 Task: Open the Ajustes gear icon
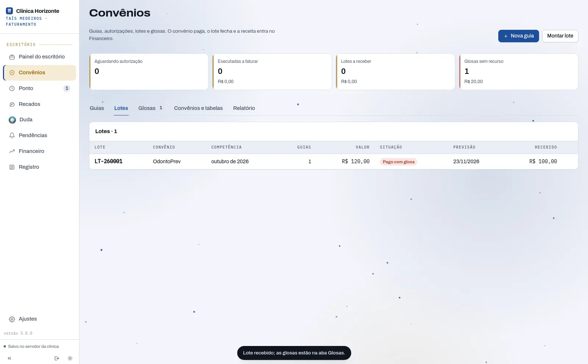(12, 319)
